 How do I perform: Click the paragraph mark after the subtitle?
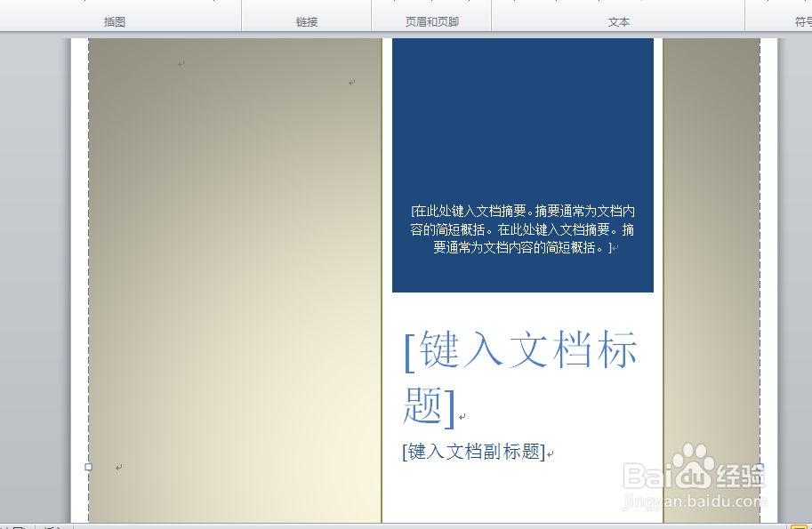pos(550,452)
